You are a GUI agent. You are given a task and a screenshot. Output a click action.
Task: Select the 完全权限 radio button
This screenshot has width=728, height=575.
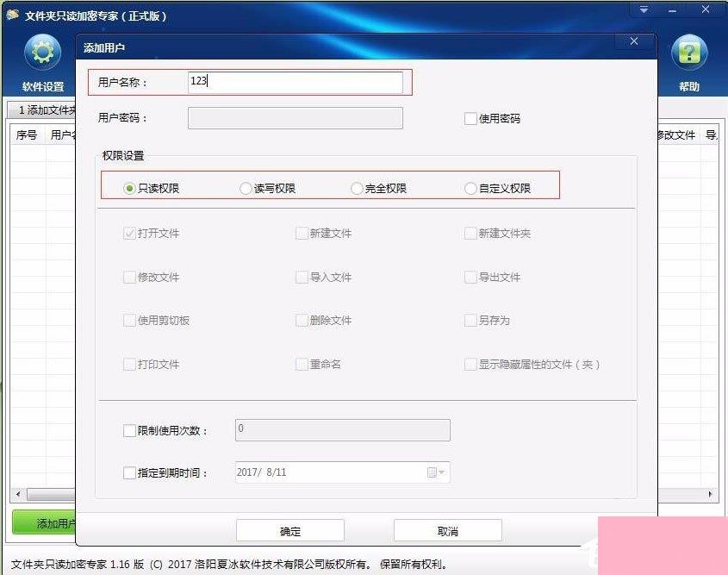[357, 189]
